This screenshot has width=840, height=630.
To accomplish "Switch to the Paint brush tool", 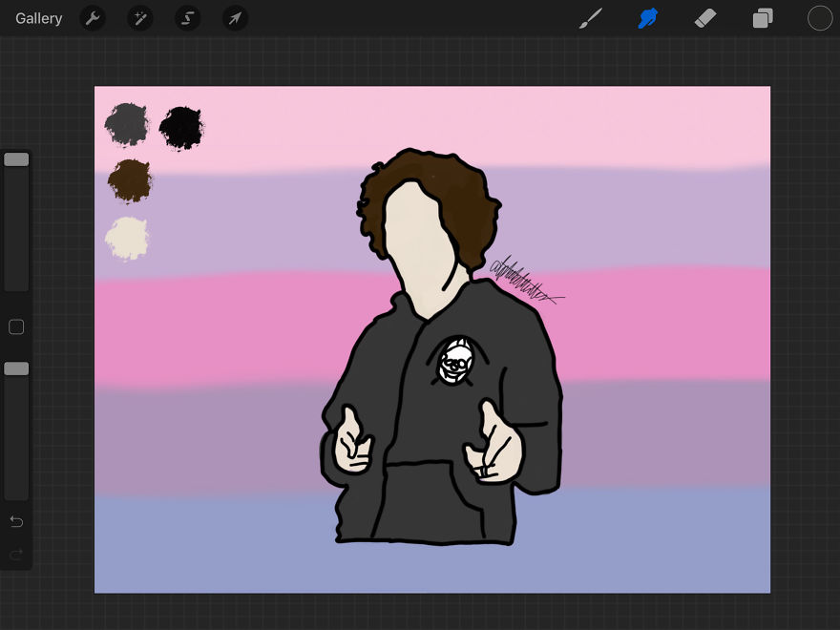I will (x=590, y=17).
